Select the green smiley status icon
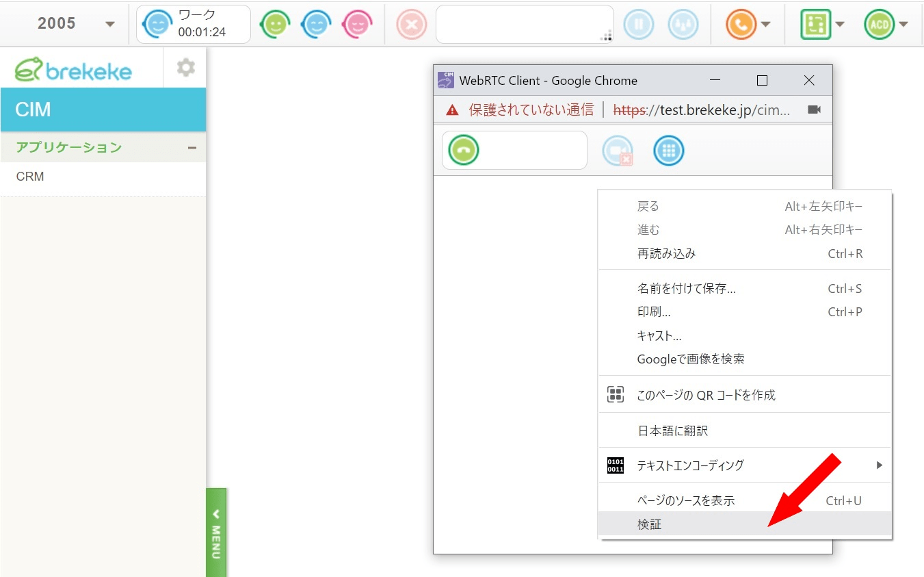 (275, 23)
